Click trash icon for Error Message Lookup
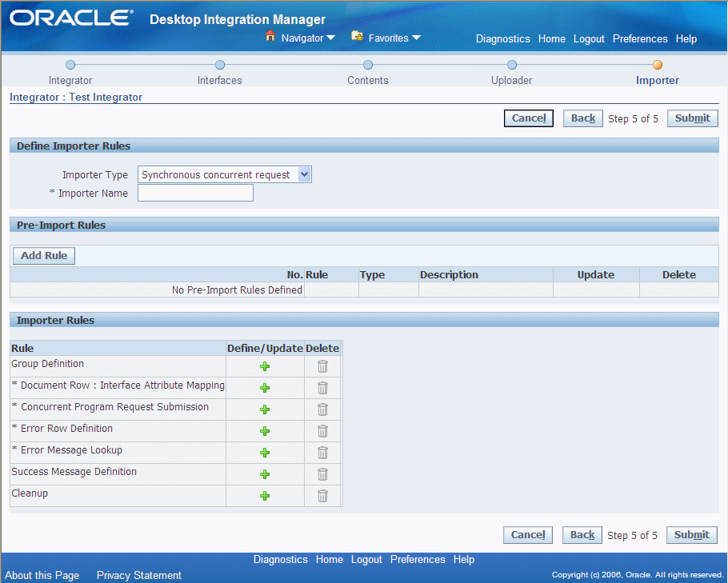Screen dimensions: 728x583 click(x=322, y=453)
